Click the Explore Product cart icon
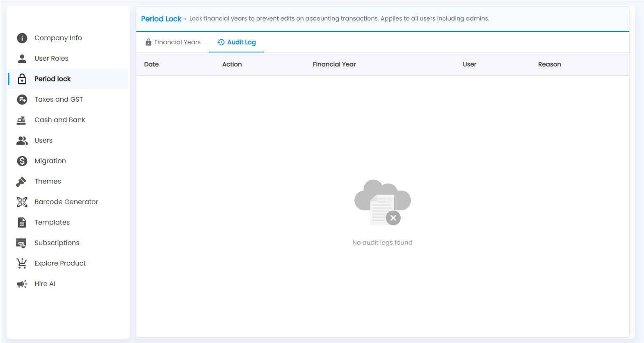The height and width of the screenshot is (343, 644). tap(22, 263)
